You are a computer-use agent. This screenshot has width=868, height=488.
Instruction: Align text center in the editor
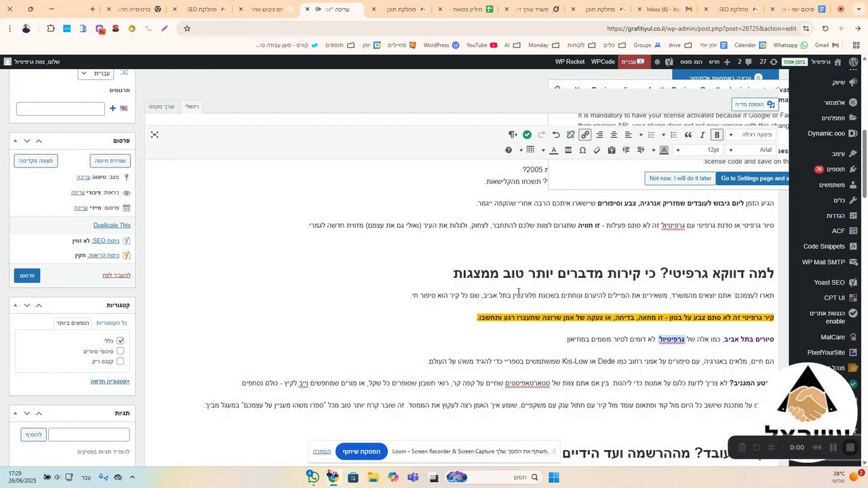pos(614,135)
